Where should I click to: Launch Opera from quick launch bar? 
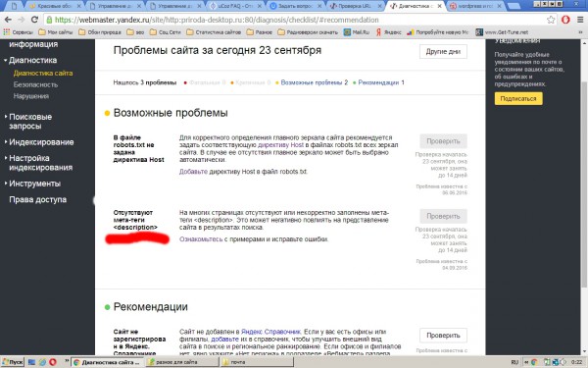pos(53,362)
